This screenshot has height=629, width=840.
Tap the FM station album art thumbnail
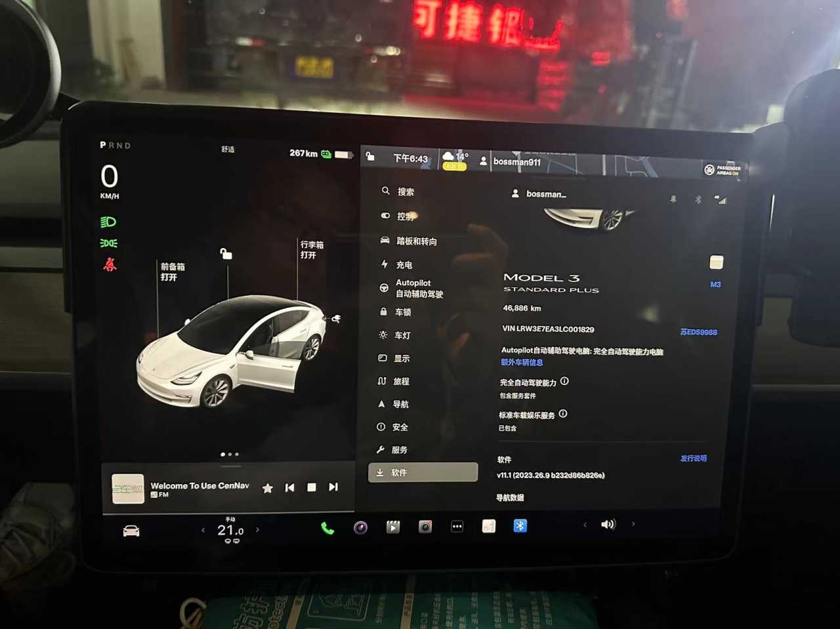point(128,489)
